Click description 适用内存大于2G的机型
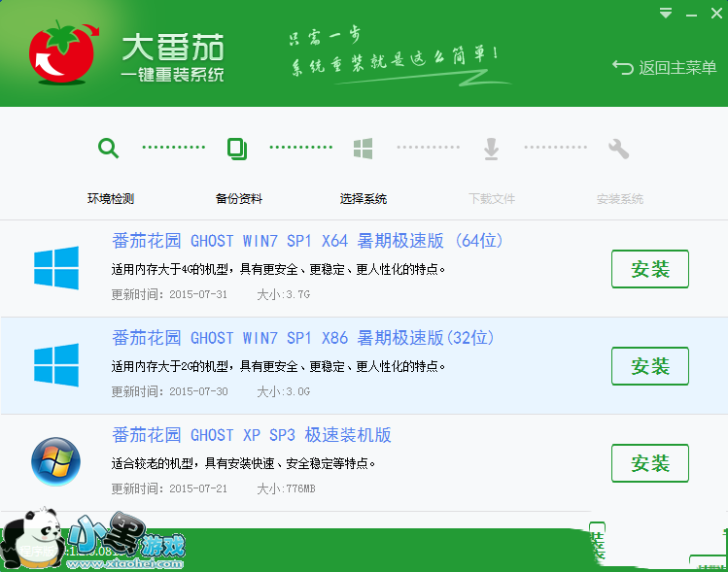Viewport: 728px width, 572px height. click(279, 366)
